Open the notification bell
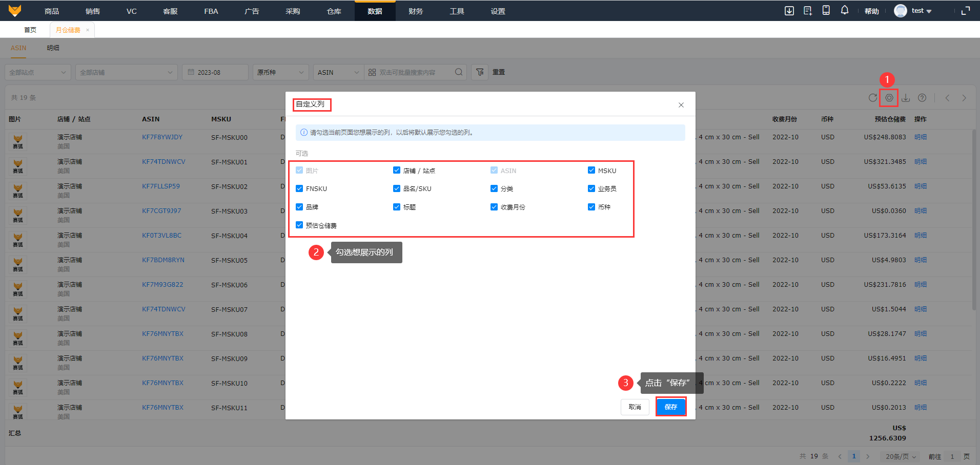This screenshot has height=465, width=980. coord(845,10)
